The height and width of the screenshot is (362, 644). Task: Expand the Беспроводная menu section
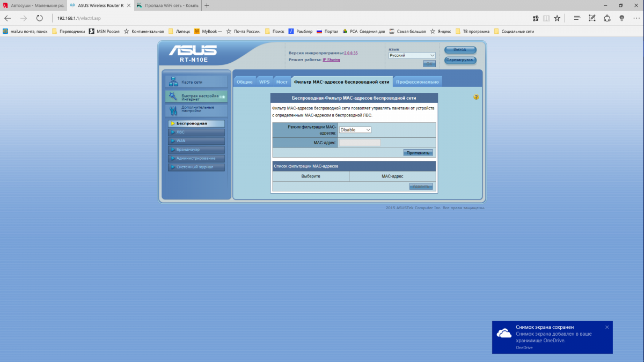196,123
